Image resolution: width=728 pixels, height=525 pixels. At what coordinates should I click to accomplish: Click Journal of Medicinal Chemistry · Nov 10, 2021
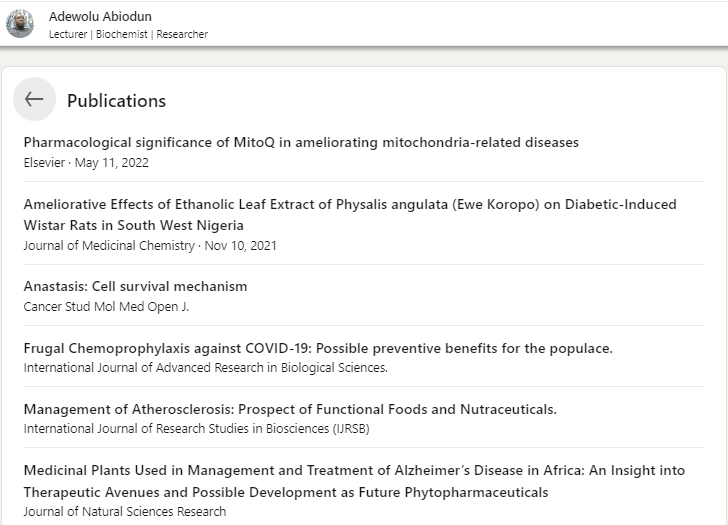[x=150, y=246]
